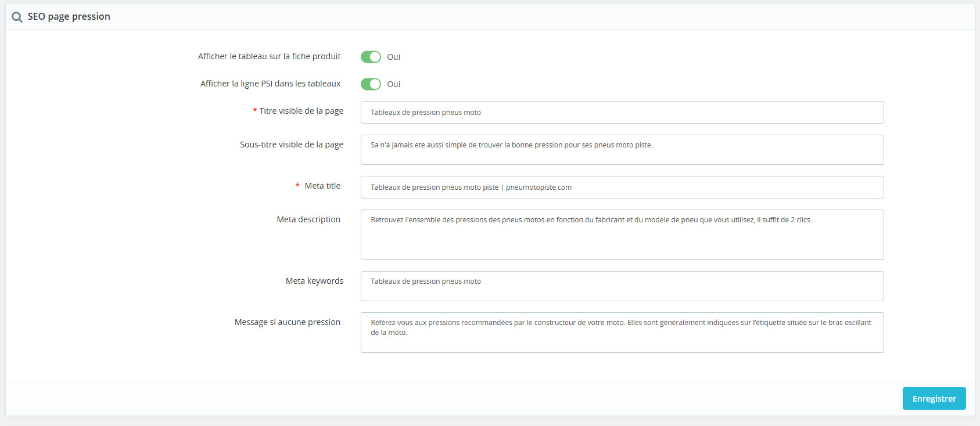The height and width of the screenshot is (426, 980).
Task: Click the Meta title label
Action: pyautogui.click(x=322, y=186)
